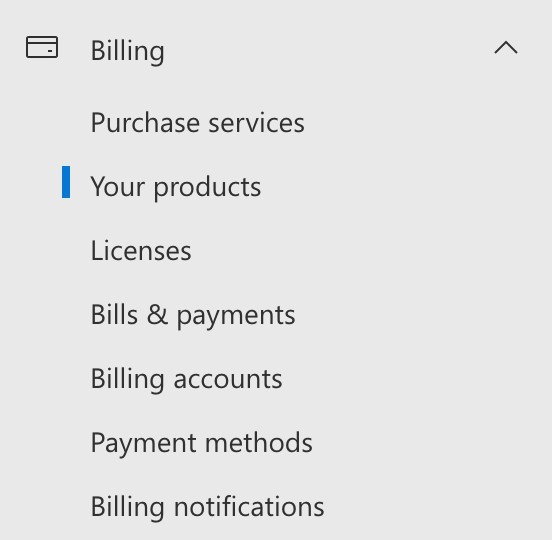
Task: Choose the Licenses navigation entry
Action: click(141, 251)
